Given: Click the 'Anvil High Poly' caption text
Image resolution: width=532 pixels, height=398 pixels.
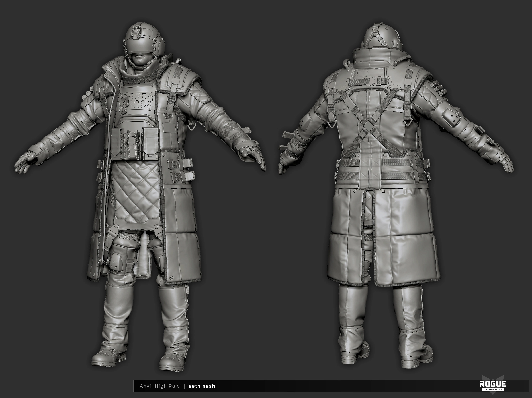Looking at the screenshot, I should coord(160,386).
